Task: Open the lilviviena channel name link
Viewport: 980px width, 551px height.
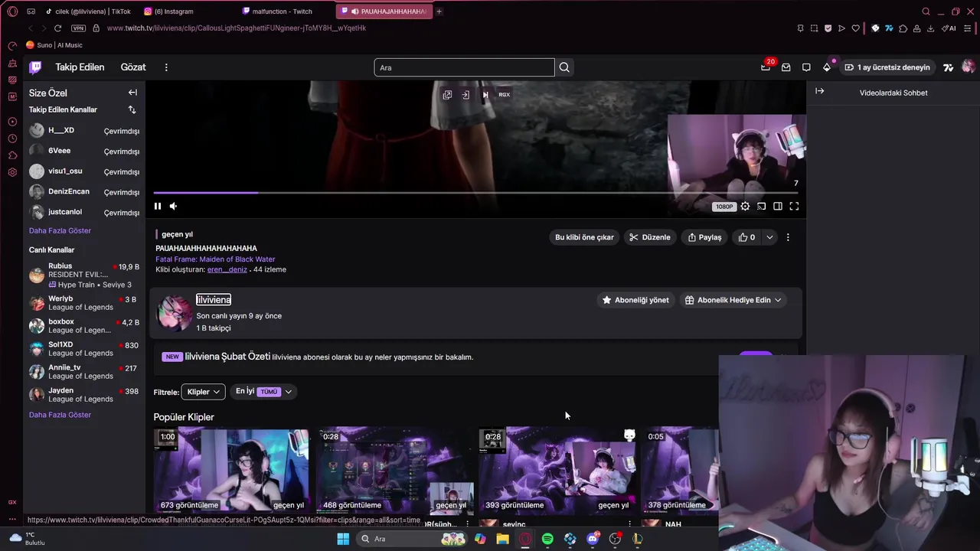Action: tap(214, 300)
